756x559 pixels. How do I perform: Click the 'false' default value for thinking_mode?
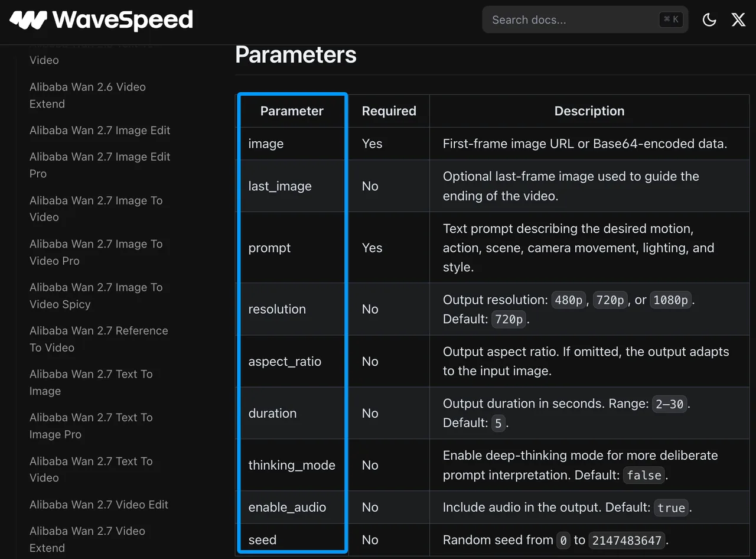pyautogui.click(x=644, y=475)
